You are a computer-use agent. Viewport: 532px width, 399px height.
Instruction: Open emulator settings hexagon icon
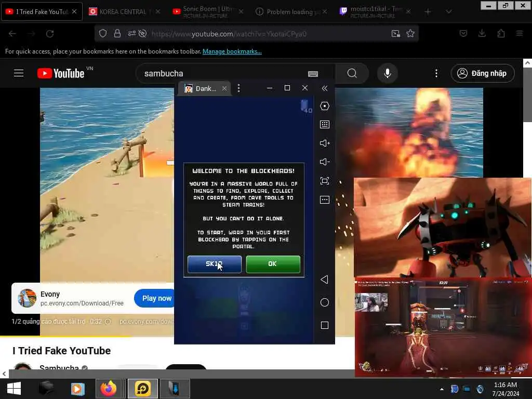click(x=325, y=106)
